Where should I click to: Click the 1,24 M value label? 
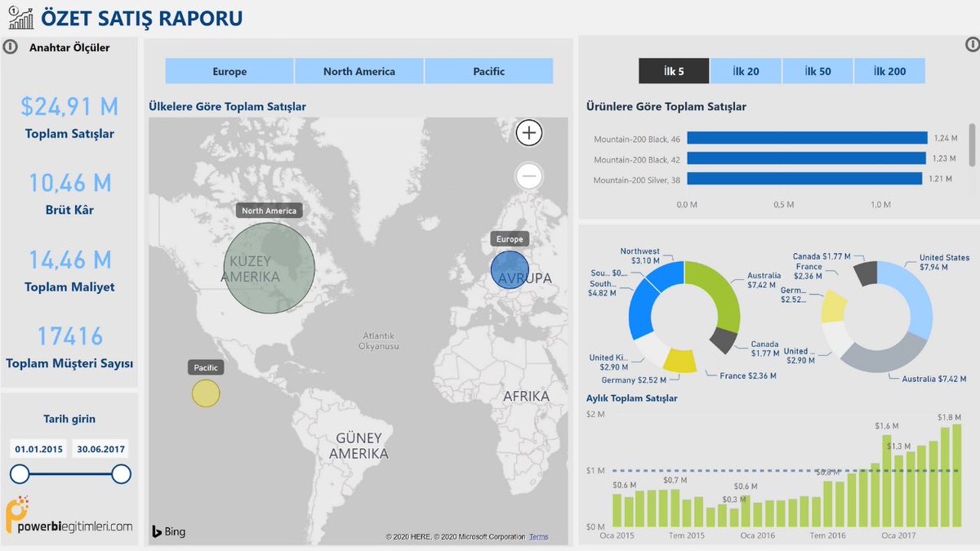(944, 139)
